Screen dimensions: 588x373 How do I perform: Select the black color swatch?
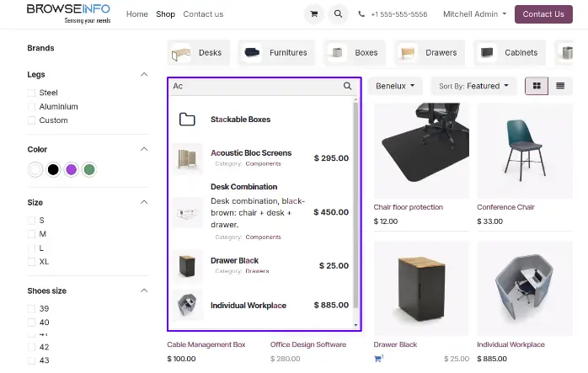[x=53, y=169]
